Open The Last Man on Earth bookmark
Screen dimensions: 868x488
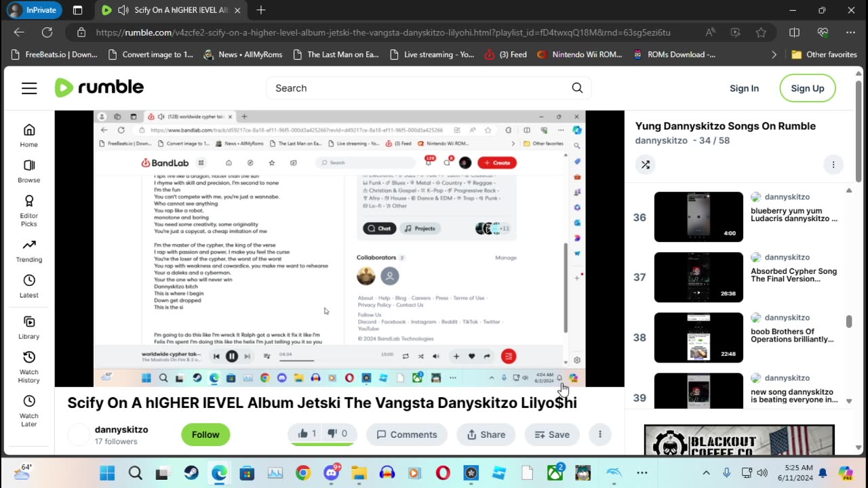[336, 54]
